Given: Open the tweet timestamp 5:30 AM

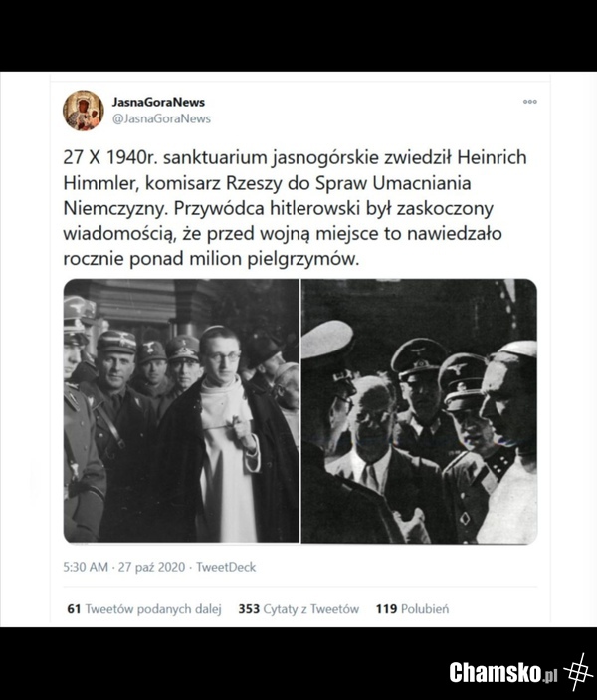Looking at the screenshot, I should pyautogui.click(x=86, y=567).
